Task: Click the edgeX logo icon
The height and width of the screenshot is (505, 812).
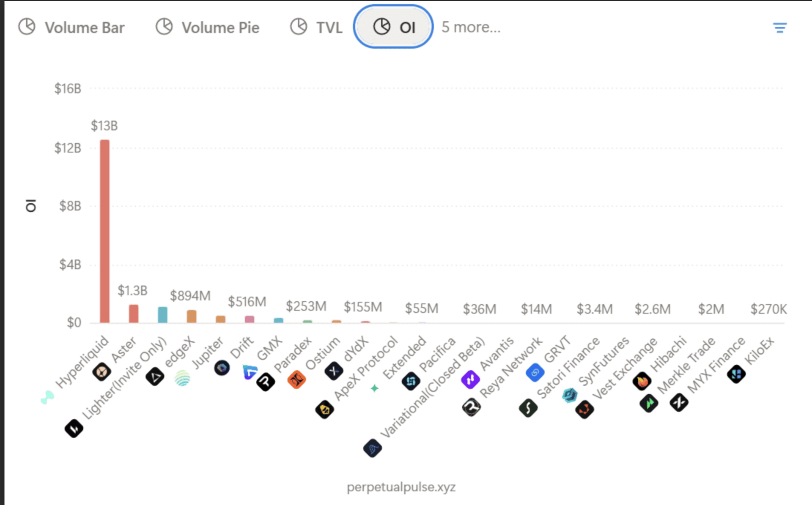Action: coord(155,376)
